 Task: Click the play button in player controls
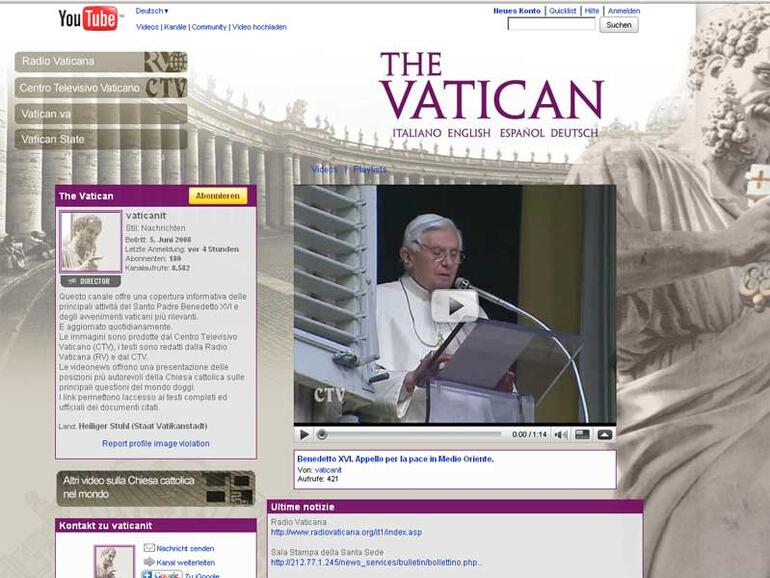[304, 435]
